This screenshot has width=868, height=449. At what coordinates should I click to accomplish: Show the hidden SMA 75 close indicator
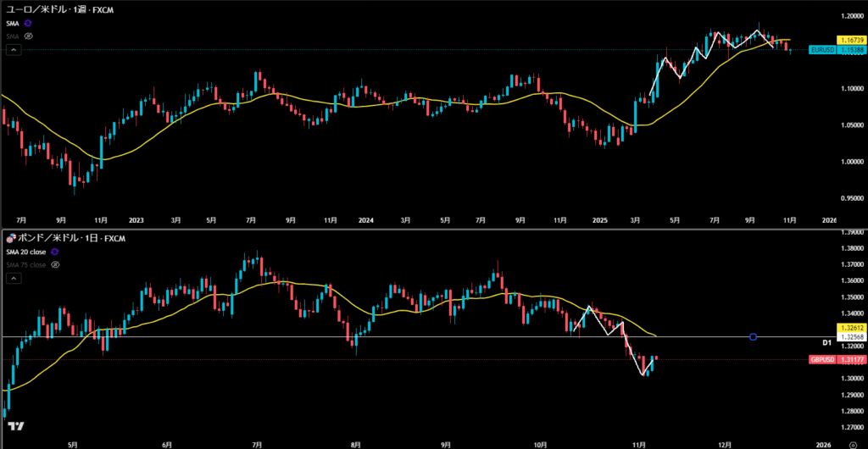(56, 264)
